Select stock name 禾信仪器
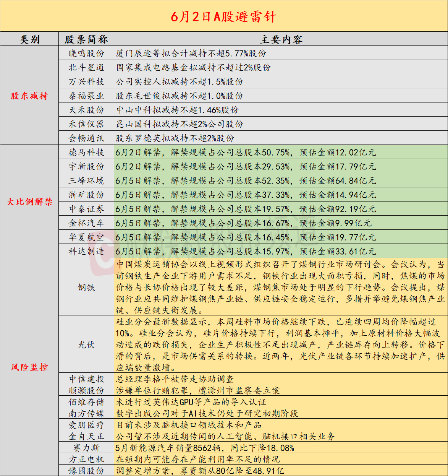Viewport: 448px width, 476px height. 86,124
